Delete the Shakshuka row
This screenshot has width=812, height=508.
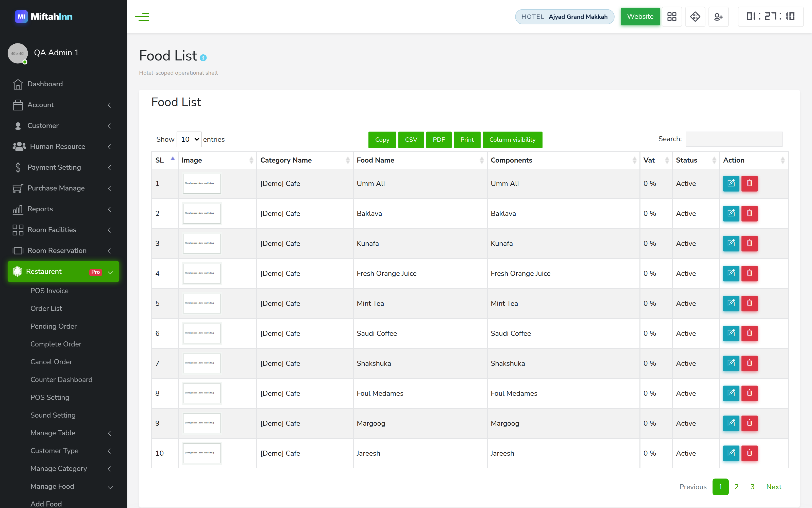(749, 363)
